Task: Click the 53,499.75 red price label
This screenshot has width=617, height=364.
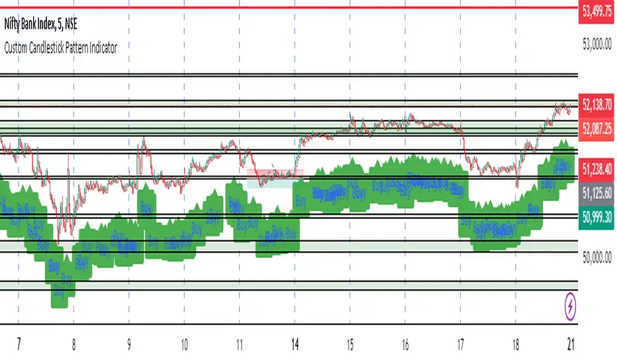Action: tap(596, 12)
